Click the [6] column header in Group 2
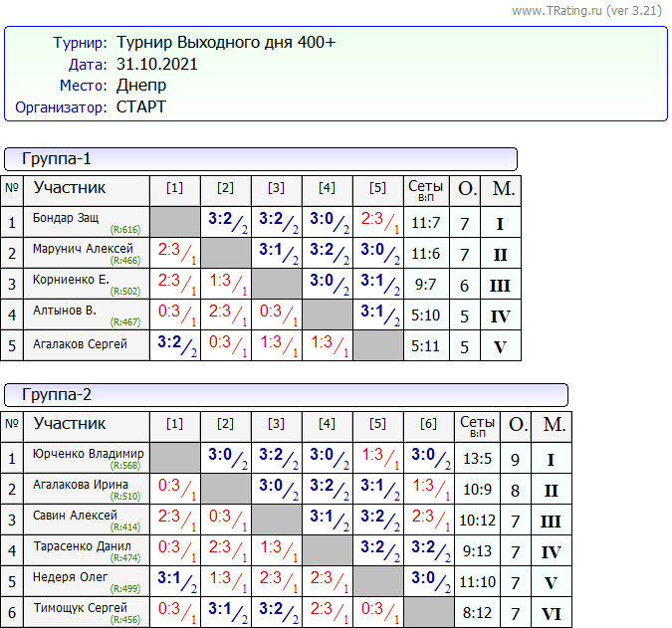The image size is (672, 628). click(x=427, y=424)
